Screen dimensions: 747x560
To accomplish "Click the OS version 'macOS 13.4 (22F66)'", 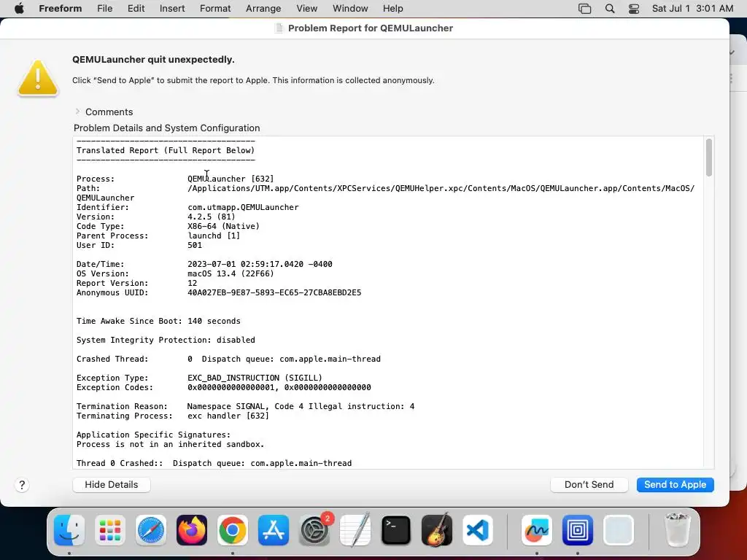I will pos(231,274).
